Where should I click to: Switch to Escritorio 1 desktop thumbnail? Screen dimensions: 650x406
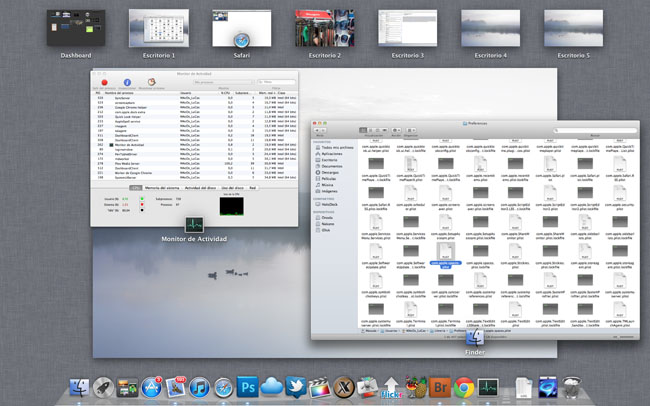pyautogui.click(x=158, y=28)
